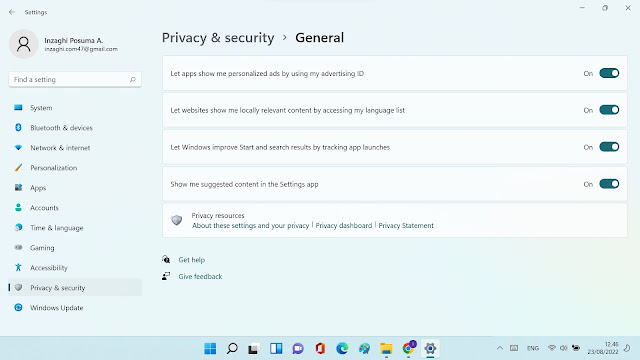Click the Give feedback icon
The image size is (640, 360).
(166, 276)
